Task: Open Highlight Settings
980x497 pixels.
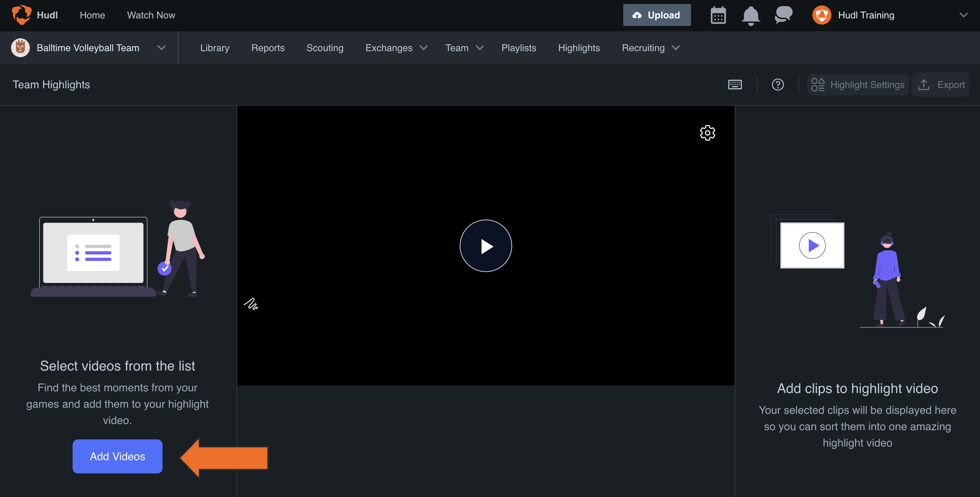Action: coord(857,85)
